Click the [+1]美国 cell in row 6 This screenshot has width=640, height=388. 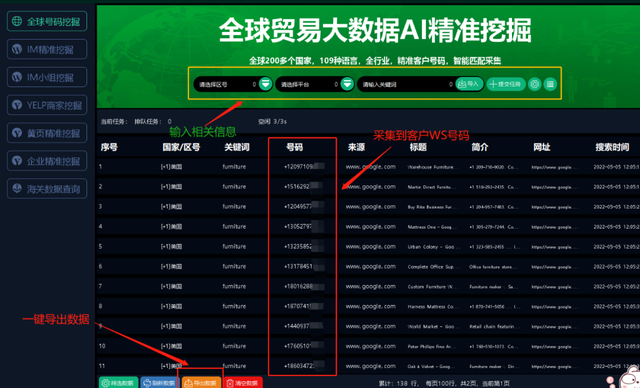point(171,266)
